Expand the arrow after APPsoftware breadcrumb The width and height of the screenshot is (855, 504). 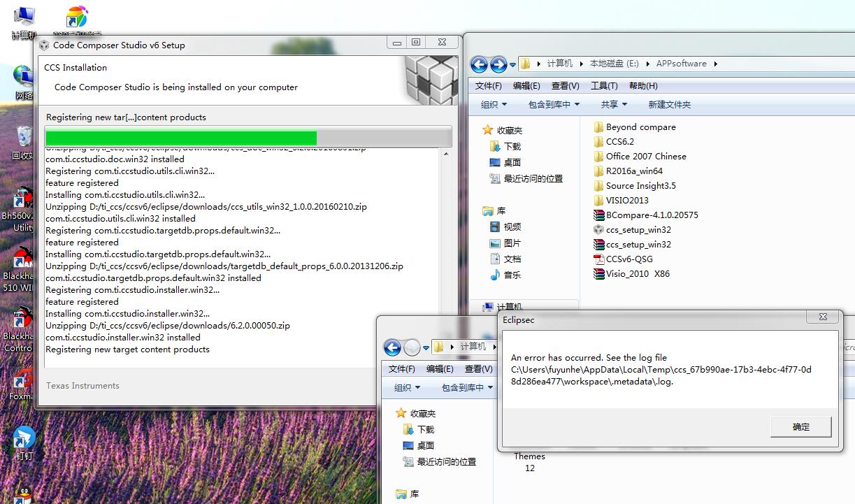716,64
